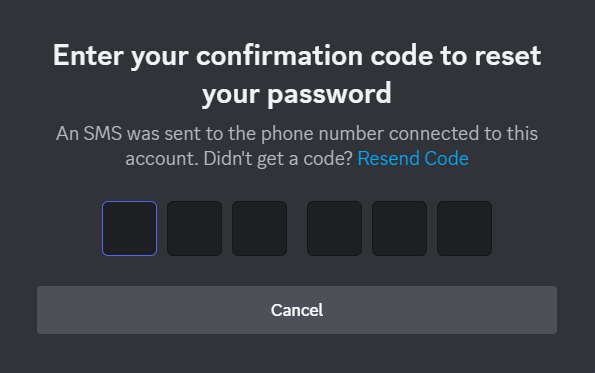The width and height of the screenshot is (595, 373).
Task: Click the heading about resetting your password
Action: click(x=297, y=75)
